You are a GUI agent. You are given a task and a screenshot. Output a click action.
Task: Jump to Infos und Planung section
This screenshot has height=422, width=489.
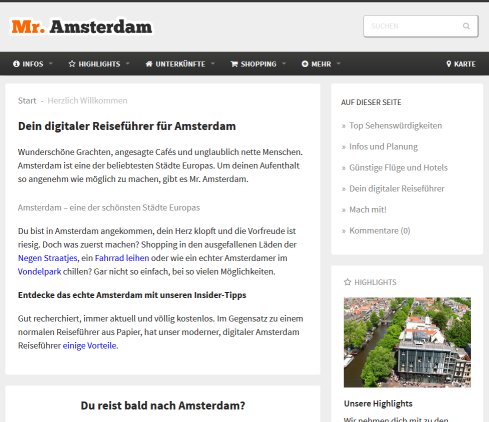coord(383,147)
